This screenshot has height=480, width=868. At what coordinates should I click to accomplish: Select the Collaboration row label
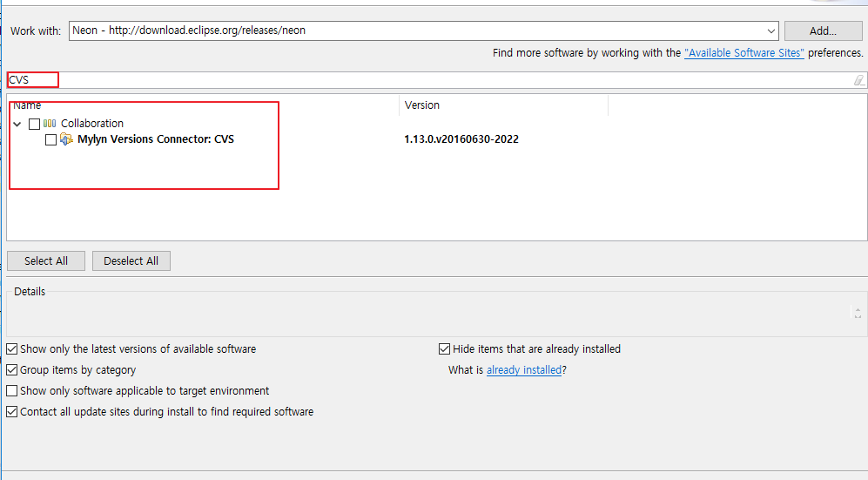pos(92,124)
